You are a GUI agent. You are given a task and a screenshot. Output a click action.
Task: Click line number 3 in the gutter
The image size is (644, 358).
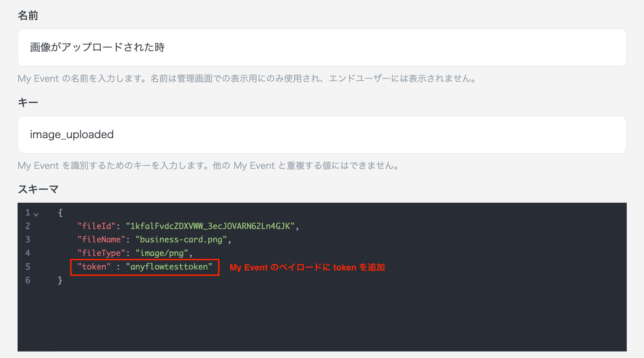coord(28,240)
